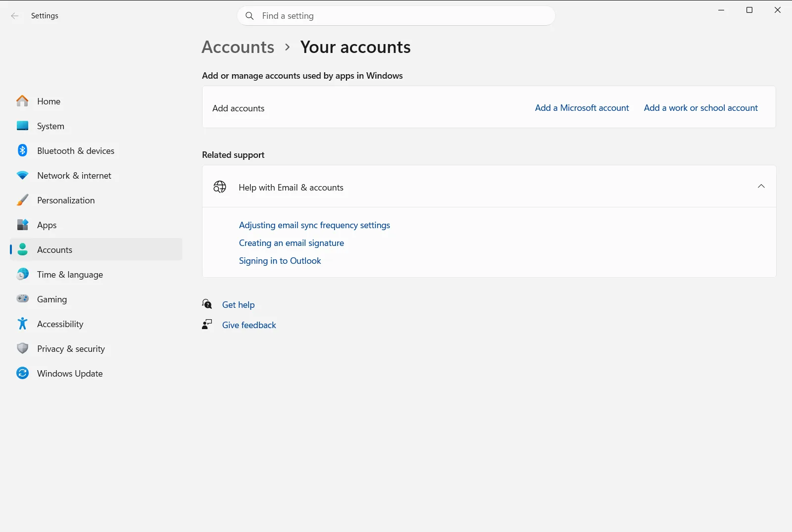
Task: Click the Apps icon in sidebar
Action: point(22,225)
